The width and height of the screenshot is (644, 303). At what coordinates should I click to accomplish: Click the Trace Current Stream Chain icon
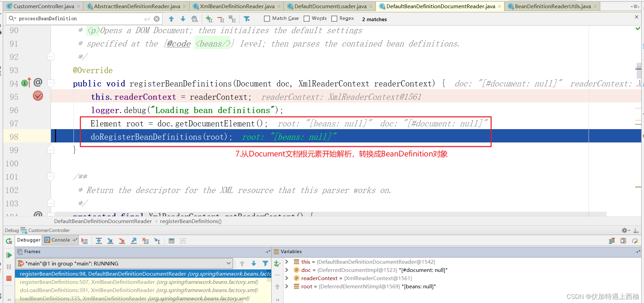coord(183,241)
